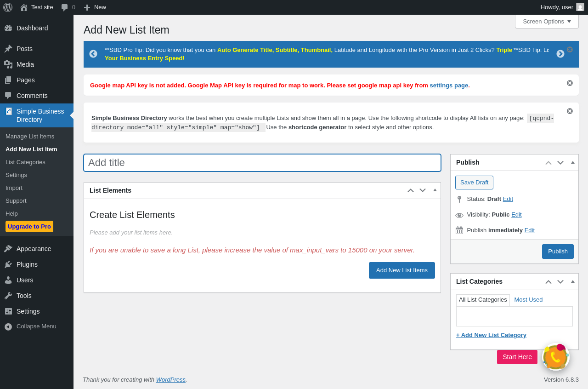
Task: Edit the Draft status
Action: point(508,199)
